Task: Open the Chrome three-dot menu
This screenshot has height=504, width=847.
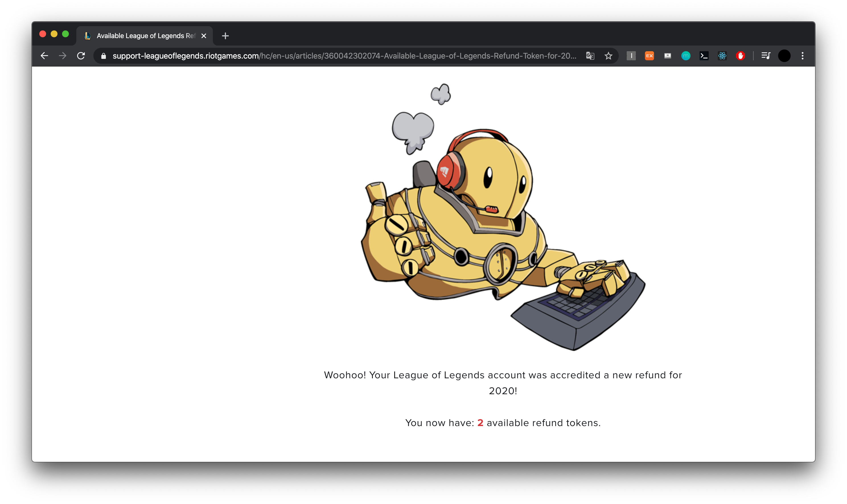Action: (x=803, y=56)
